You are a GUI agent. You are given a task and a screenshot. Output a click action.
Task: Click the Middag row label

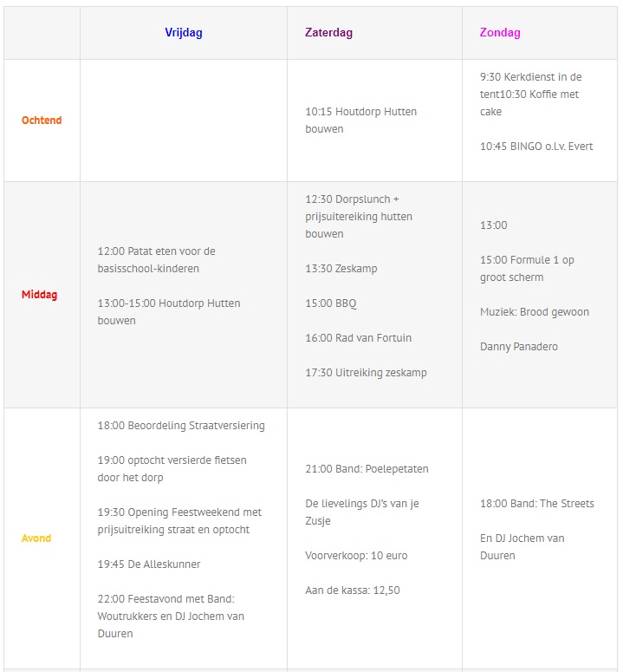pyautogui.click(x=39, y=295)
